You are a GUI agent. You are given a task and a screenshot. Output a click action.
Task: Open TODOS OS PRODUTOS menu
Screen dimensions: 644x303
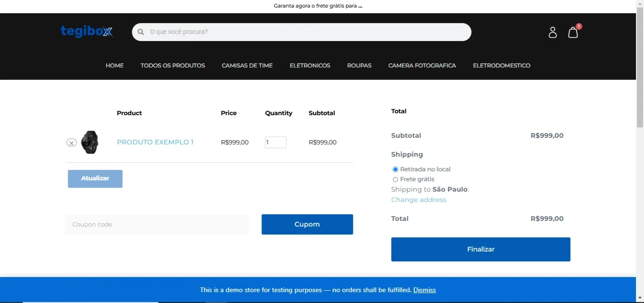pos(173,66)
